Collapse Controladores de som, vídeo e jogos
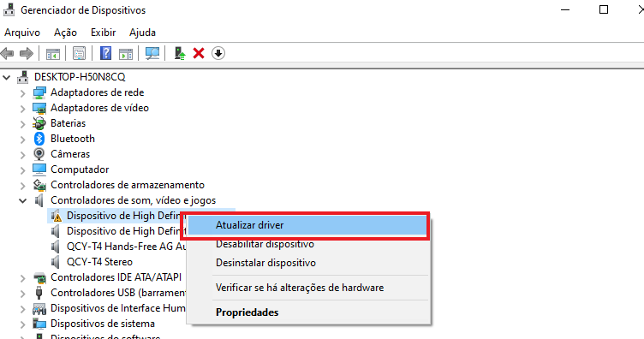644x339 pixels. [22, 200]
